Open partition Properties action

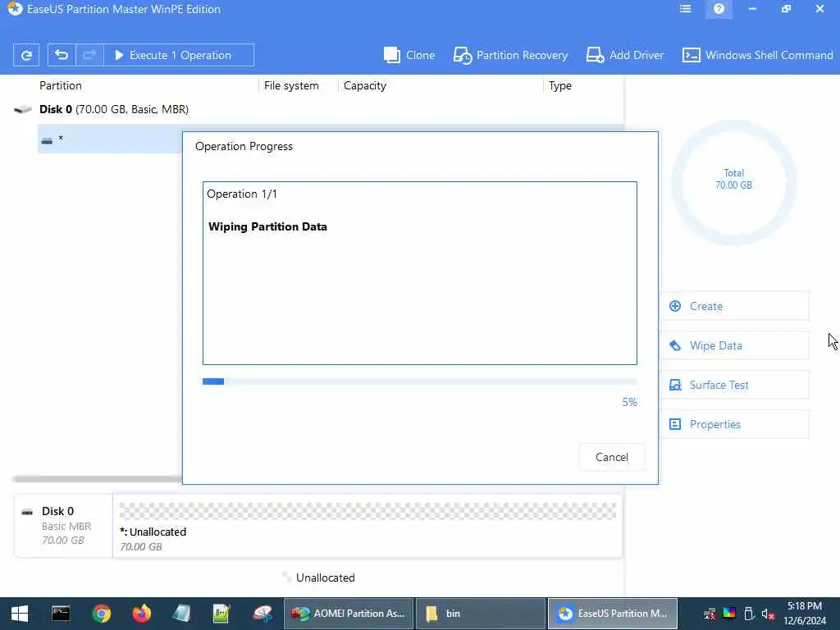point(734,424)
